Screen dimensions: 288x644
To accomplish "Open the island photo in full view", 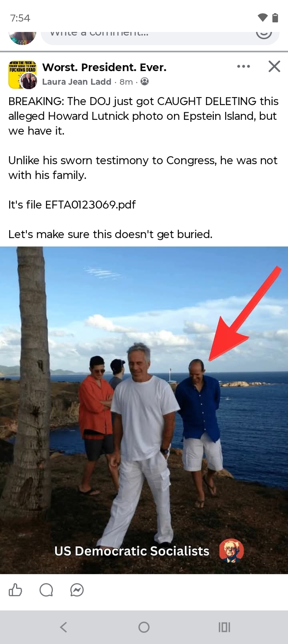I will coord(144,410).
